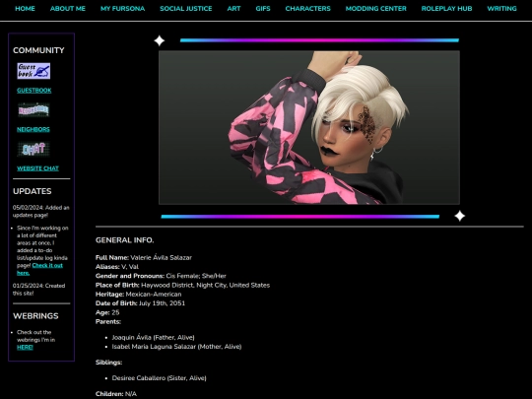
Task: Click the 'Heritage: Mexican-American' line
Action: [138, 295]
